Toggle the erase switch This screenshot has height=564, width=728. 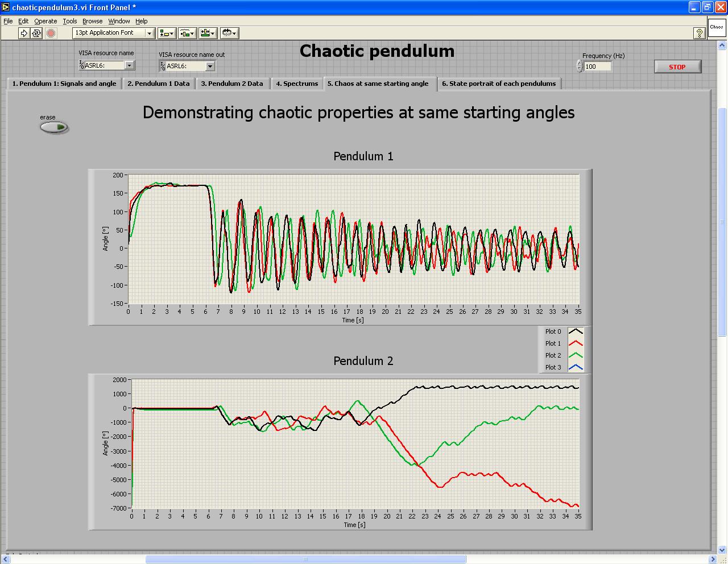pos(55,127)
